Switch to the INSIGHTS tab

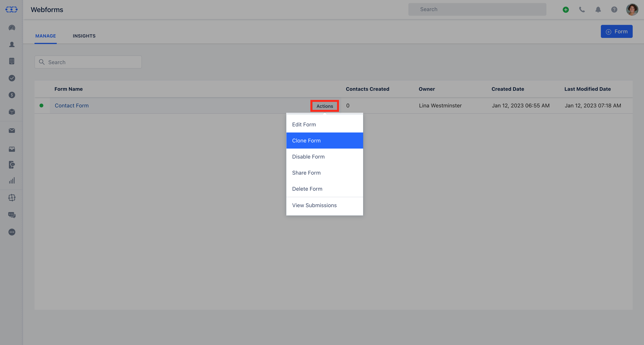(x=84, y=36)
